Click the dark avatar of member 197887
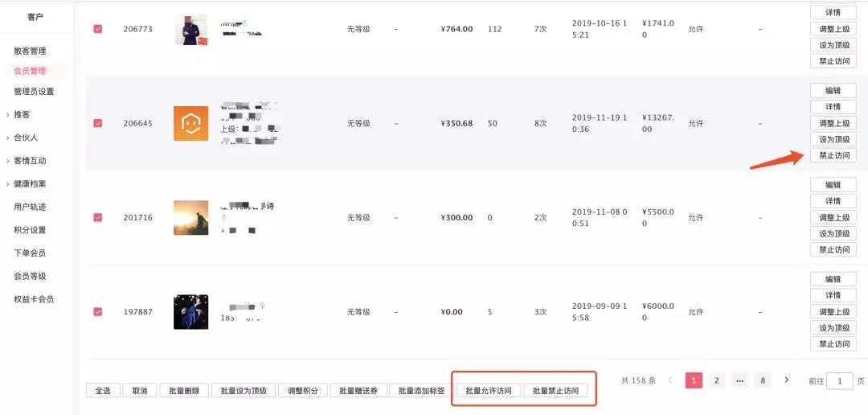The height and width of the screenshot is (415, 868). tap(191, 312)
